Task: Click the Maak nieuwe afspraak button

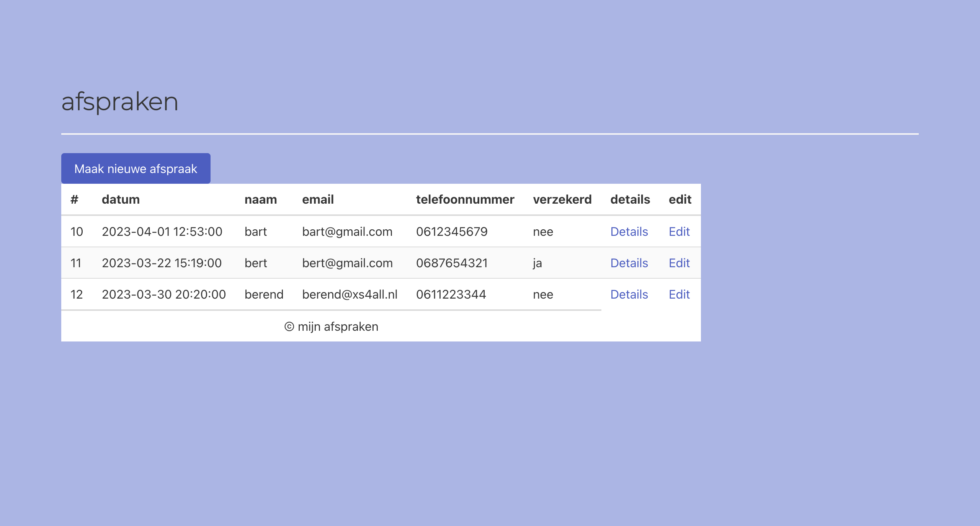Action: 136,168
